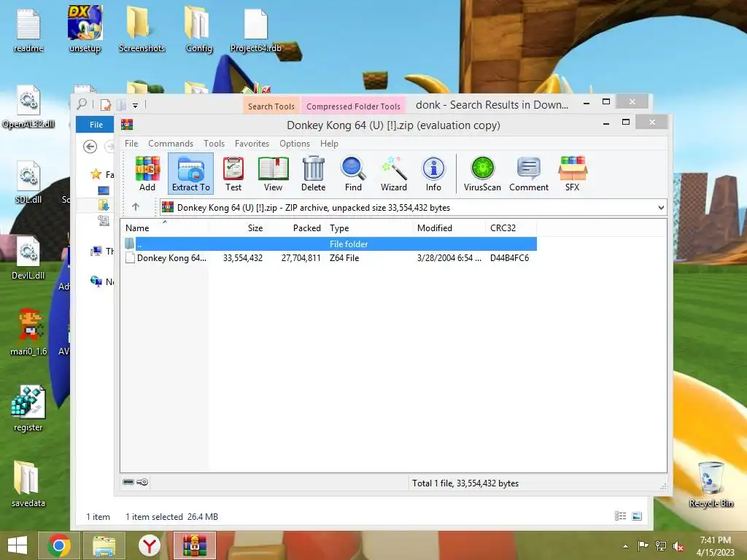The height and width of the screenshot is (560, 747).
Task: Click the WinRAR taskbar button
Action: pos(194,545)
